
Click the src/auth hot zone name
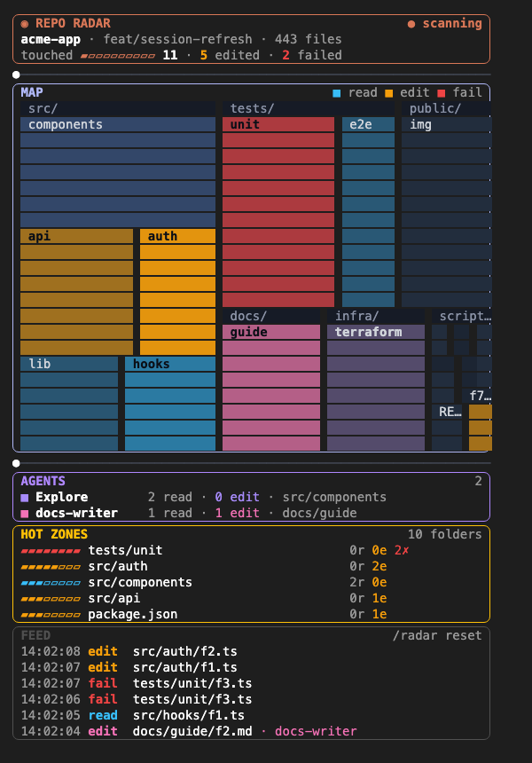tap(118, 566)
